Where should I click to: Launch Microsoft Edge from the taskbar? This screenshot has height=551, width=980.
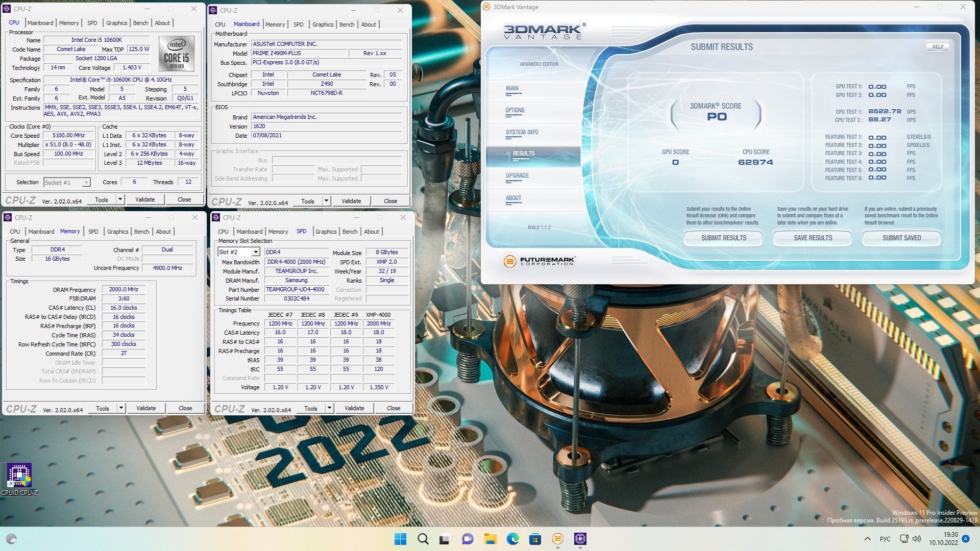[x=513, y=539]
